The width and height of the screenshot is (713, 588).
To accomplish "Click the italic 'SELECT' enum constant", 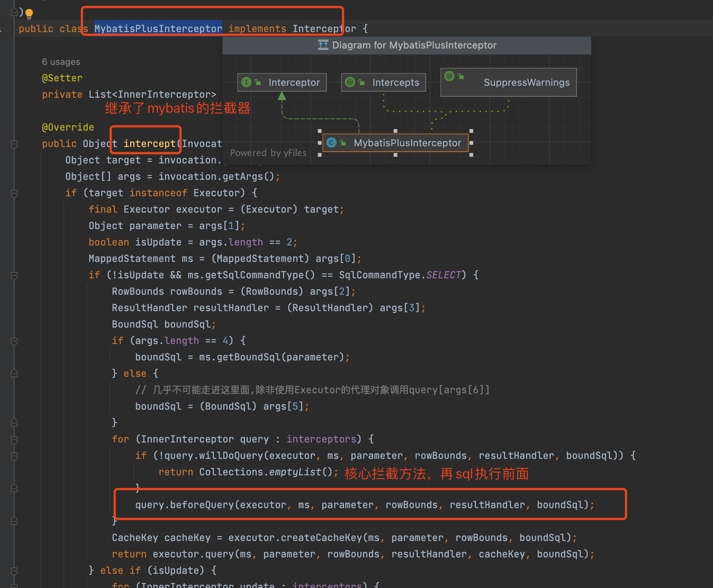I will (444, 275).
